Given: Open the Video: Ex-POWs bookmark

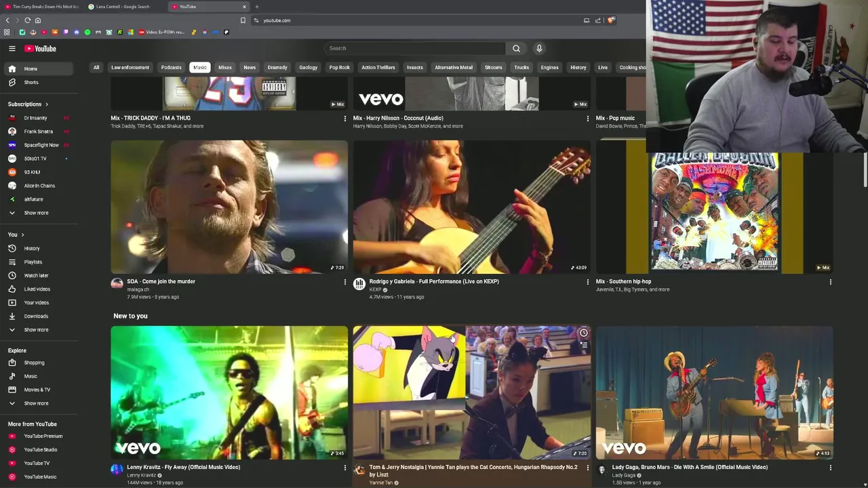Looking at the screenshot, I should pos(162,32).
